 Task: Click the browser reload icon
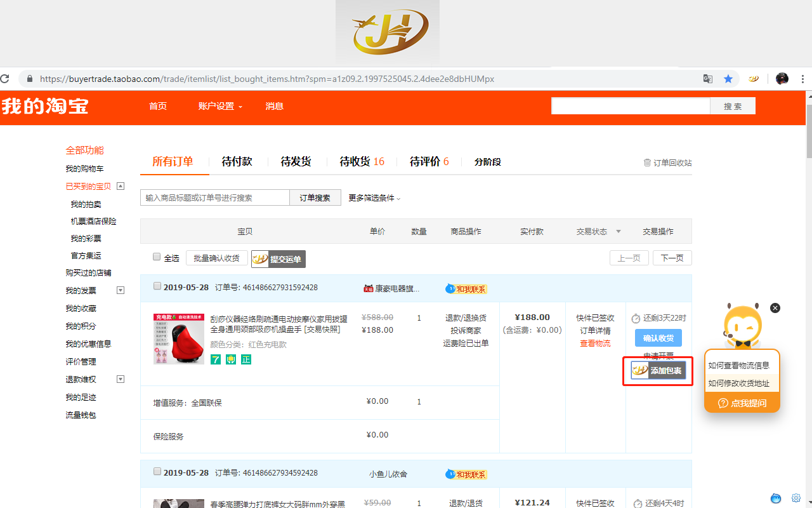(5, 79)
